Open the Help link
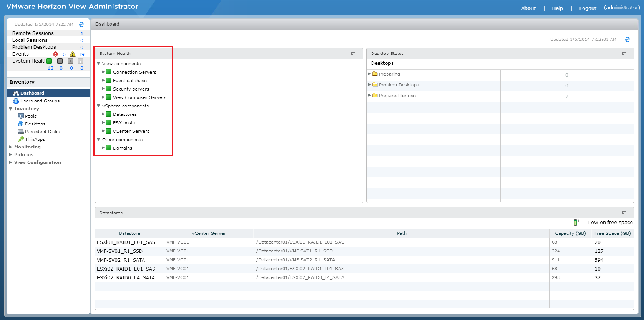The height and width of the screenshot is (320, 644). [x=557, y=8]
